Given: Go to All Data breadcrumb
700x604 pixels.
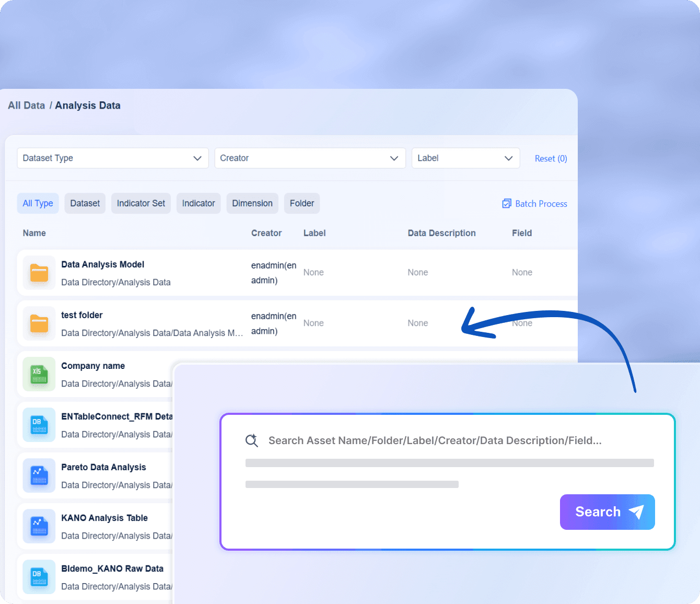Looking at the screenshot, I should [27, 106].
